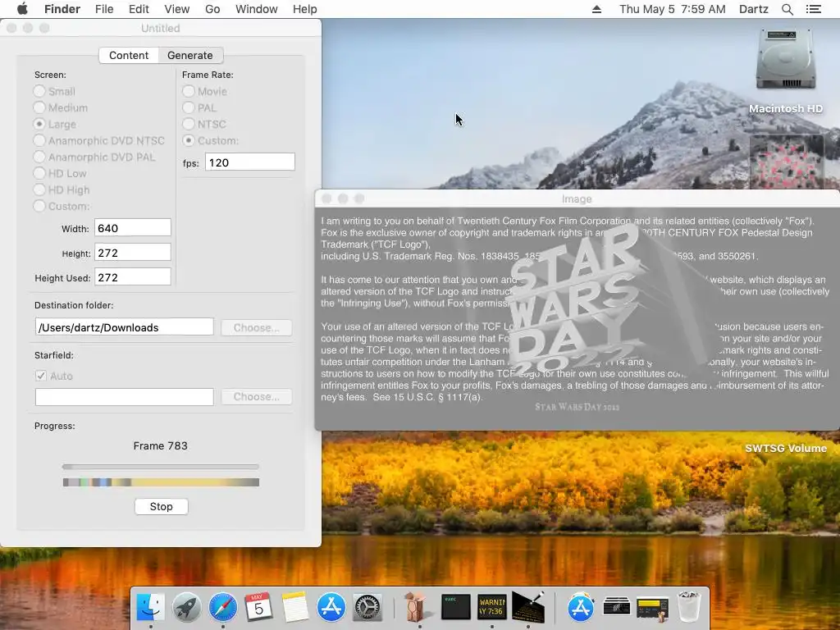This screenshot has width=840, height=630.
Task: Open Spotlight search magnifier
Action: (787, 9)
